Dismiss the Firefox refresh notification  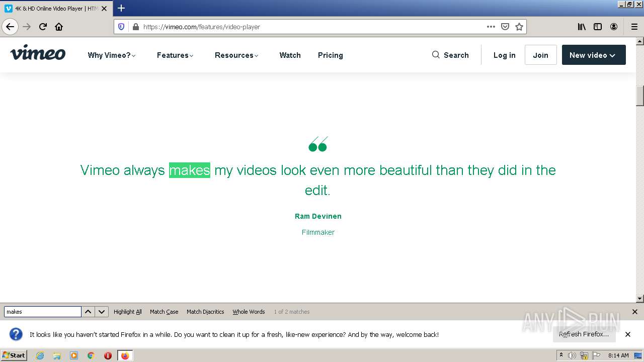click(x=628, y=334)
